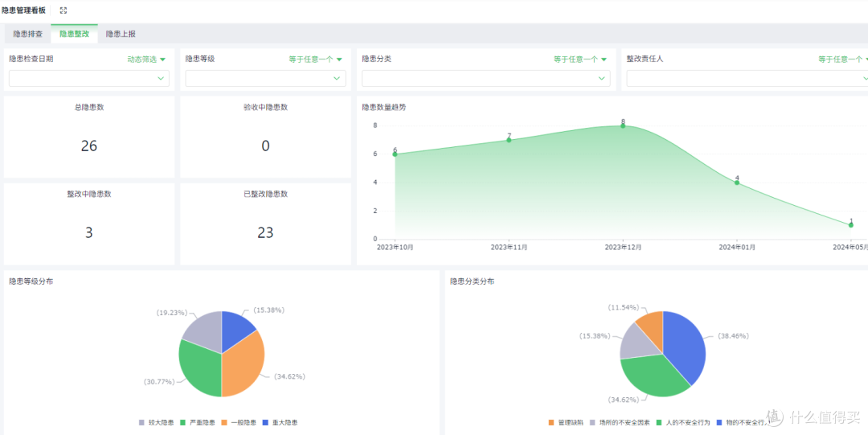This screenshot has height=435, width=868.
Task: Switch to the 隐患排查 tab
Action: click(x=27, y=34)
